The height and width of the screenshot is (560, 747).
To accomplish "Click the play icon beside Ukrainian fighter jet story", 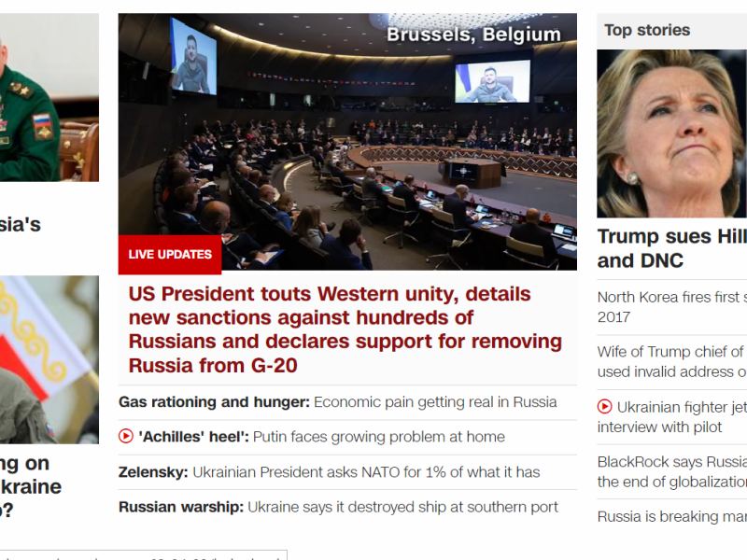I will (604, 407).
